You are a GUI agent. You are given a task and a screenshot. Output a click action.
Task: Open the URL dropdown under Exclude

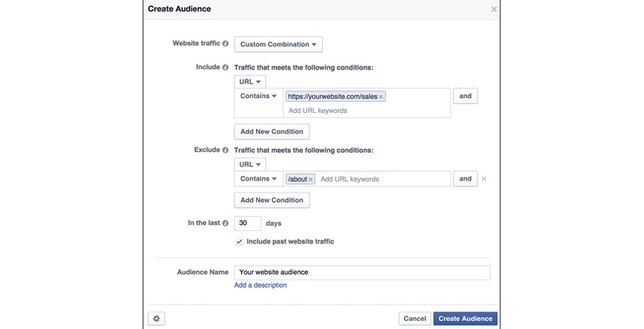[x=249, y=164]
